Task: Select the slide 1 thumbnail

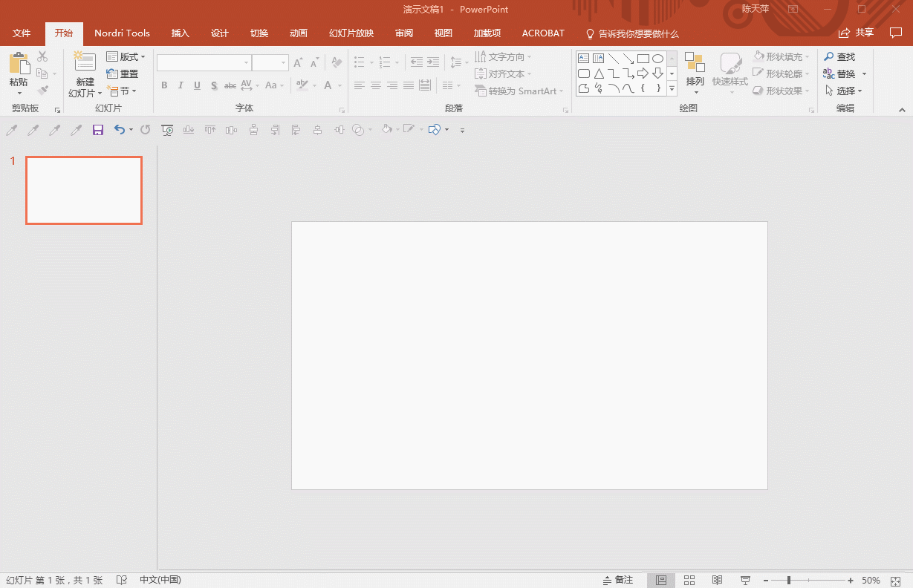Action: pyautogui.click(x=84, y=190)
